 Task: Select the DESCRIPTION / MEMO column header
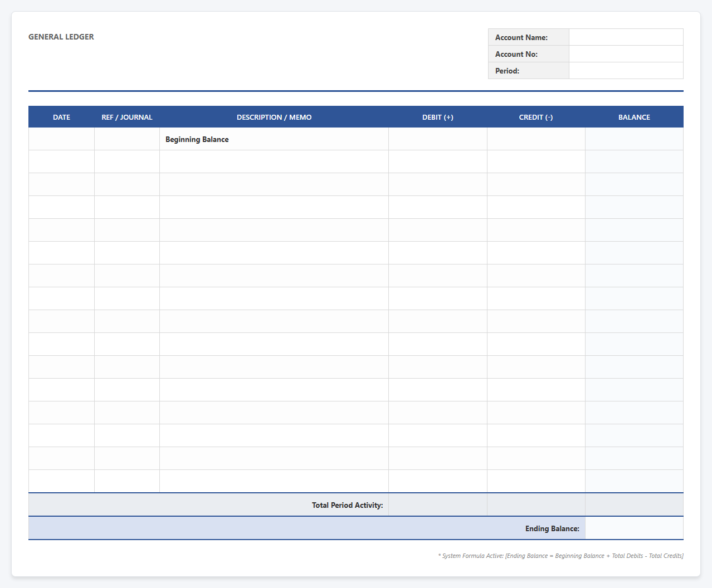[274, 117]
